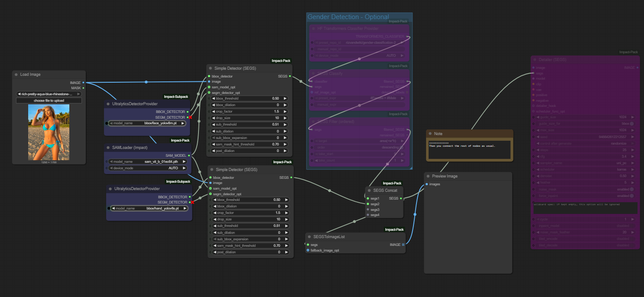Select the Gender Detection - Optional group title
The width and height of the screenshot is (644, 297).
point(348,17)
